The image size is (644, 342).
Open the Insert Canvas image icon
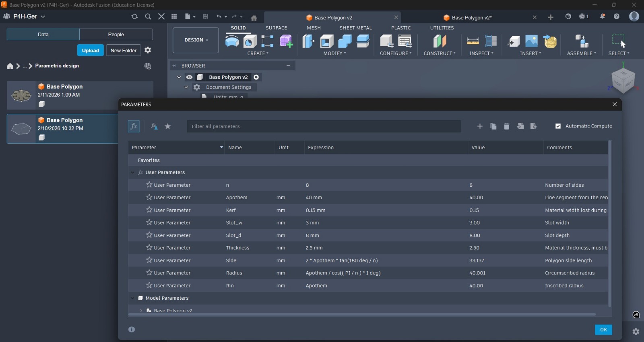[531, 41]
